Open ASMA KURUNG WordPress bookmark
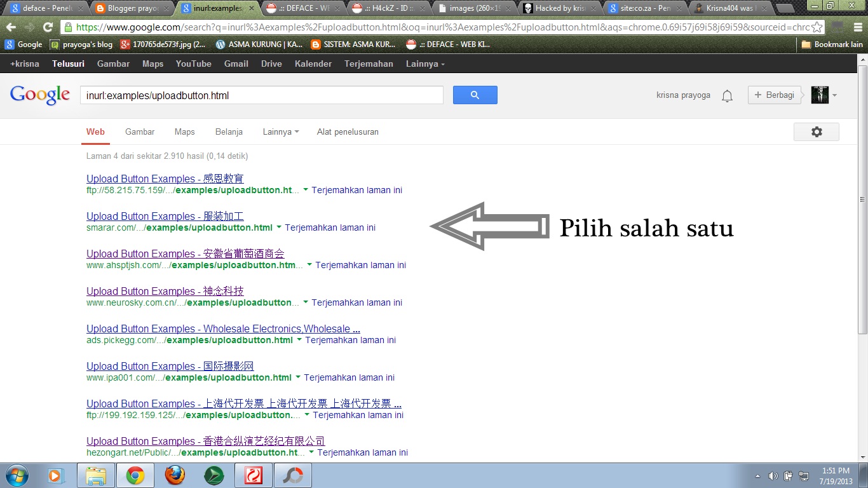The width and height of the screenshot is (868, 488). pyautogui.click(x=259, y=44)
